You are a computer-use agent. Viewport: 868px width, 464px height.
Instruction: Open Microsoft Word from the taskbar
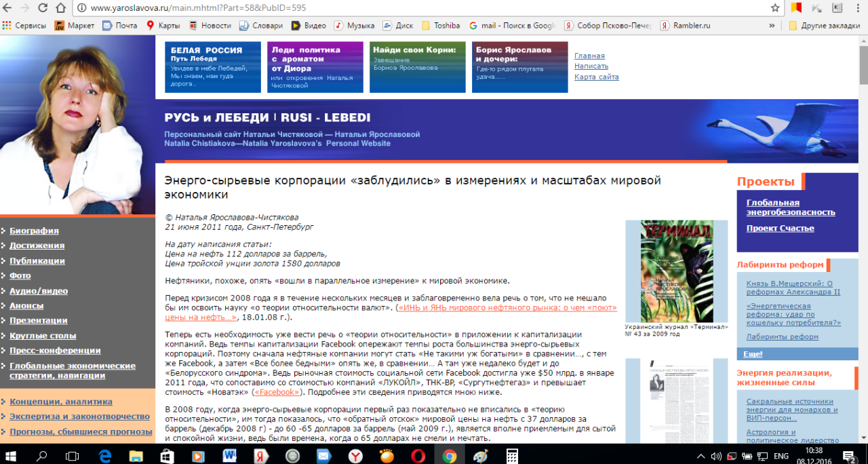(x=230, y=455)
